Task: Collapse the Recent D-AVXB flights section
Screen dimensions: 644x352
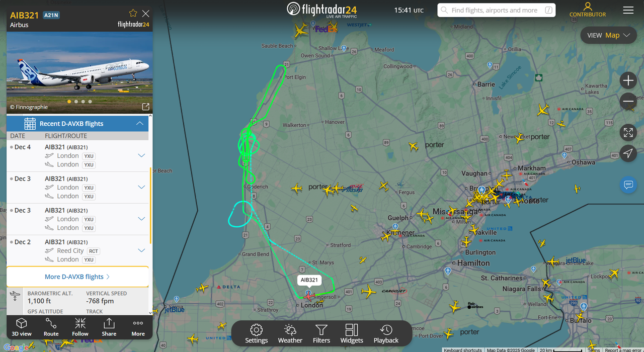Action: [140, 124]
